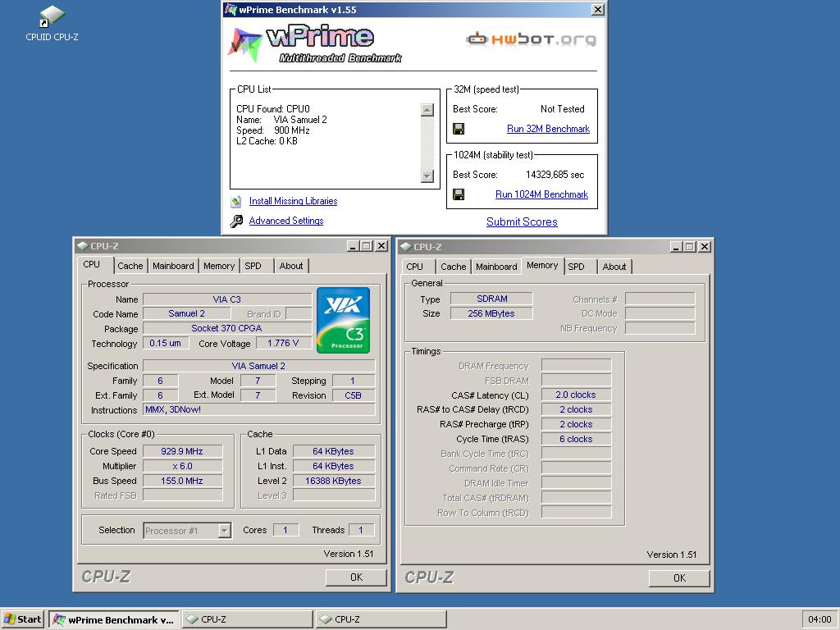Click OK in right CPU-Z window
Screen dimensions: 840x630
point(679,578)
